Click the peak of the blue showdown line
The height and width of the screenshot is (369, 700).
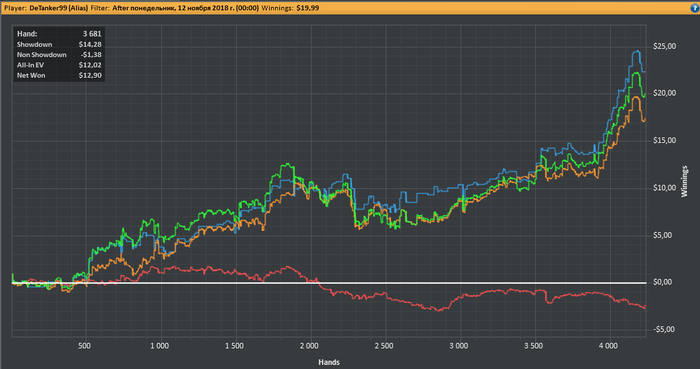coord(638,51)
